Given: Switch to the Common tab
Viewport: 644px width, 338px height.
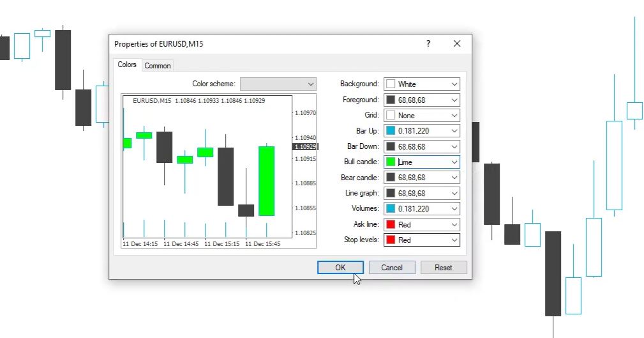Looking at the screenshot, I should point(157,66).
